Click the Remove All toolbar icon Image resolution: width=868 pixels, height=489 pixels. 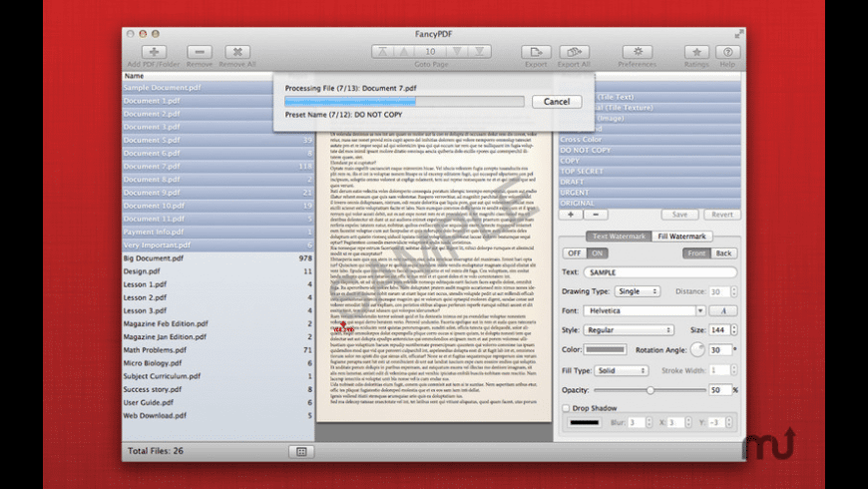pos(237,52)
